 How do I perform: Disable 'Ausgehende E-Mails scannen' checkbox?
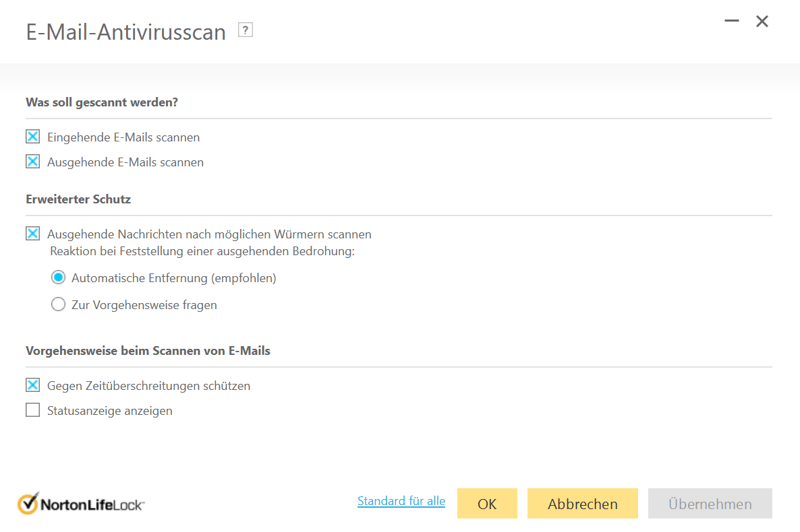tap(33, 162)
